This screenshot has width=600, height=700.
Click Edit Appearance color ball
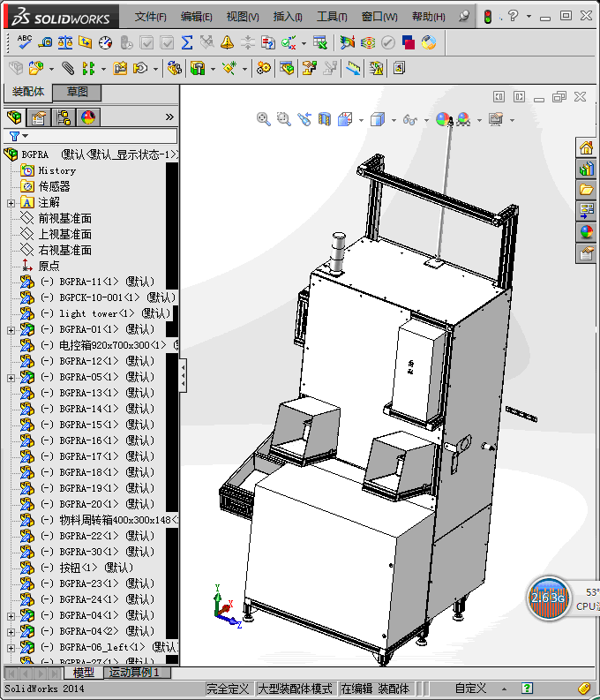tap(444, 119)
